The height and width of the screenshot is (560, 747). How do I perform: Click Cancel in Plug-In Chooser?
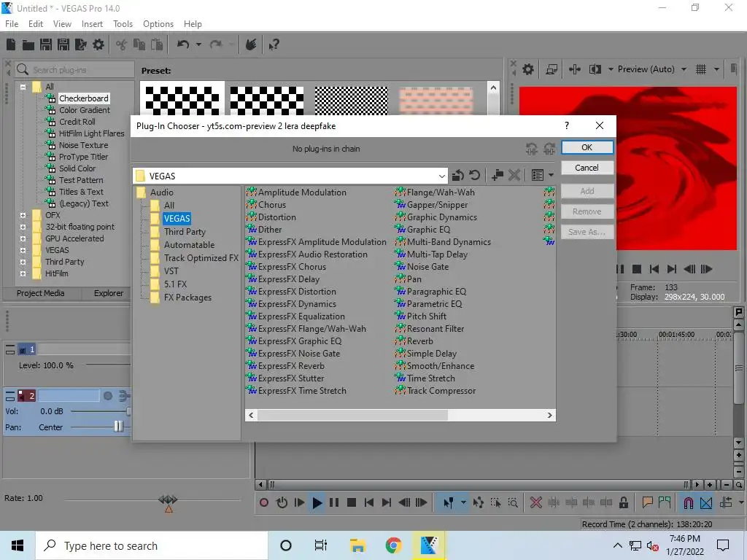click(587, 168)
